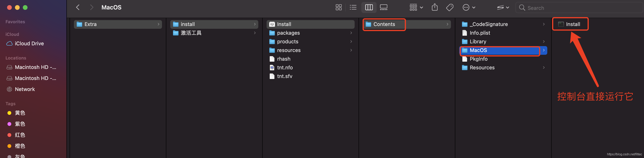Switch to icon grid view
The width and height of the screenshot is (644, 158).
pos(339,7)
